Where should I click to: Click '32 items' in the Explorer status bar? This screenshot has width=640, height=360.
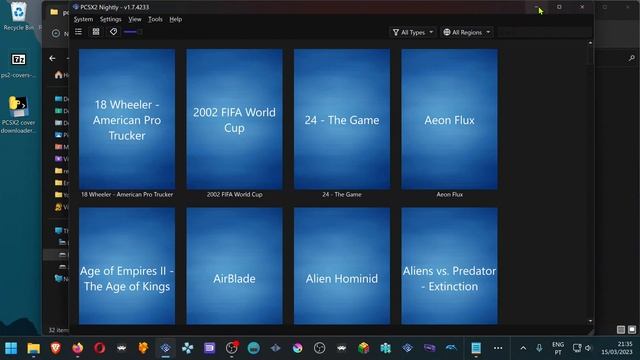tap(59, 330)
